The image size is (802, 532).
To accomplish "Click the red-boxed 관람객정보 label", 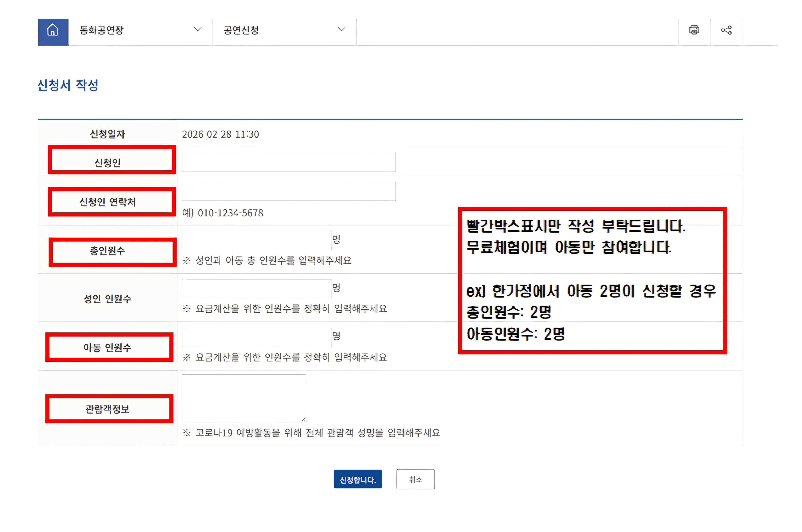I will click(108, 409).
